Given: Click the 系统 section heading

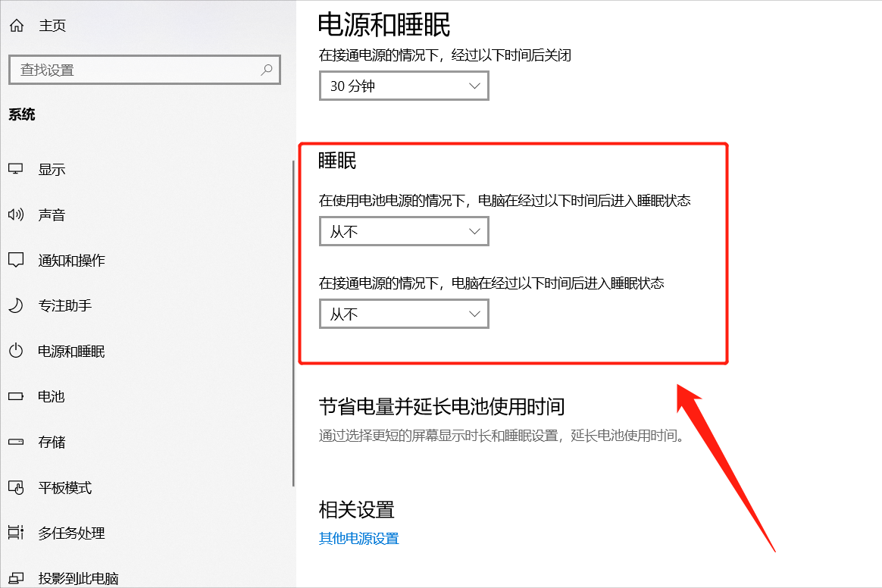Looking at the screenshot, I should 20,114.
